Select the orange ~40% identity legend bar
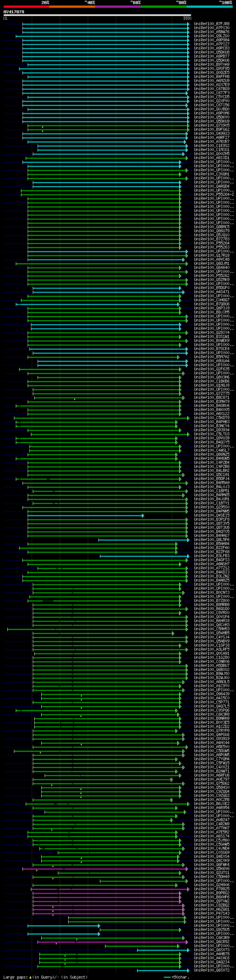236x980 pixels. click(72, 7)
